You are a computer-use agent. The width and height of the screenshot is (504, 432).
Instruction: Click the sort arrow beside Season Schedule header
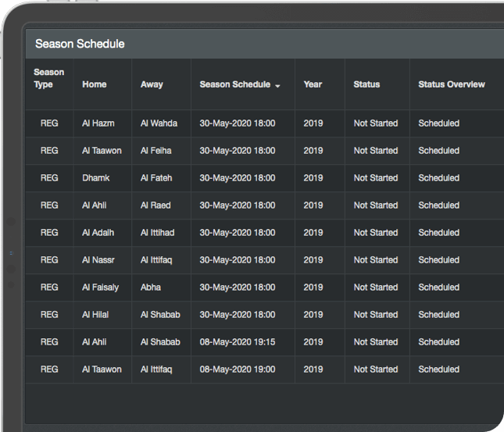pyautogui.click(x=277, y=86)
